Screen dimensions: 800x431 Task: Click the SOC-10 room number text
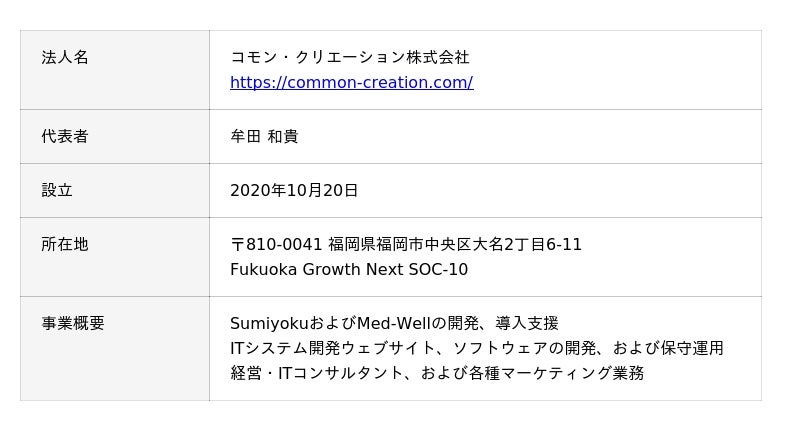pyautogui.click(x=438, y=270)
